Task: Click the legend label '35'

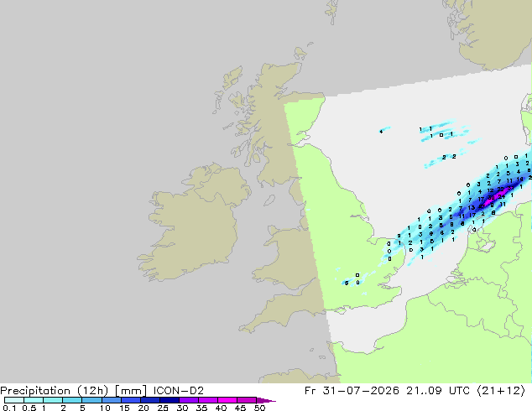Action: (201, 408)
